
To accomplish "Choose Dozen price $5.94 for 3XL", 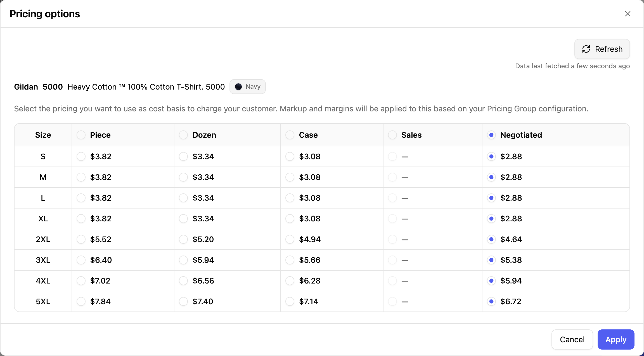I will tap(183, 260).
